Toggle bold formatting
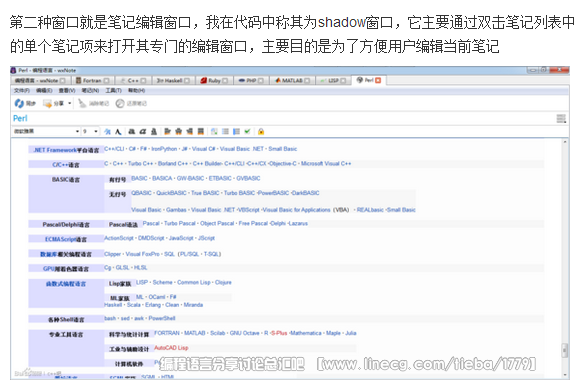This screenshot has height=381, width=586. (132, 131)
